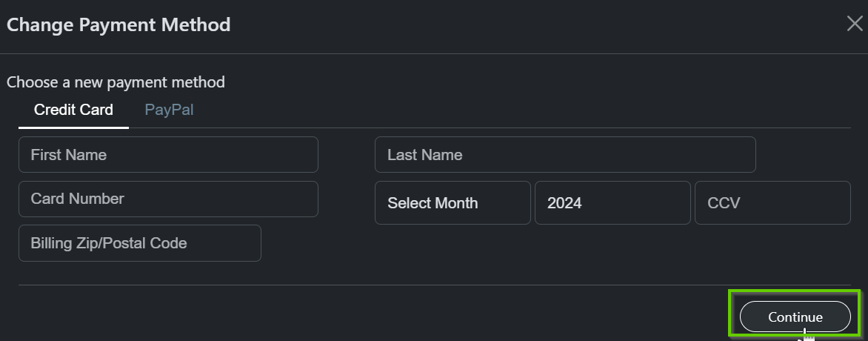Click the Continue button
The width and height of the screenshot is (868, 341).
point(795,317)
